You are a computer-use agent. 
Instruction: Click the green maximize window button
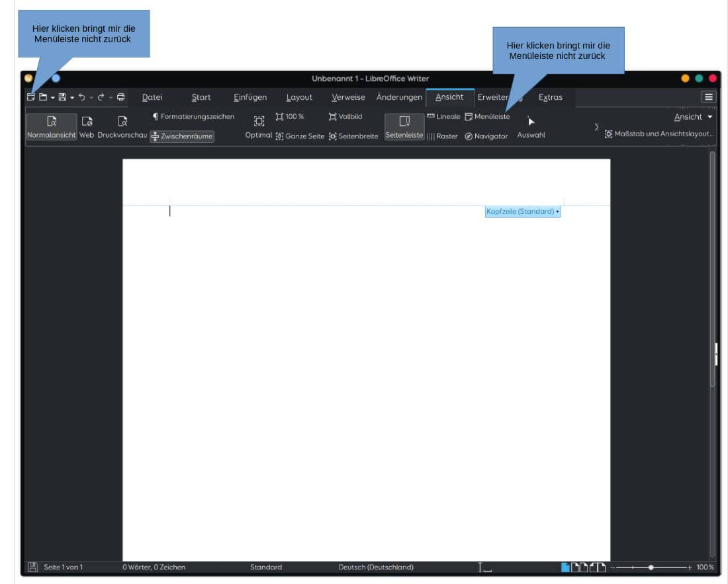[699, 79]
